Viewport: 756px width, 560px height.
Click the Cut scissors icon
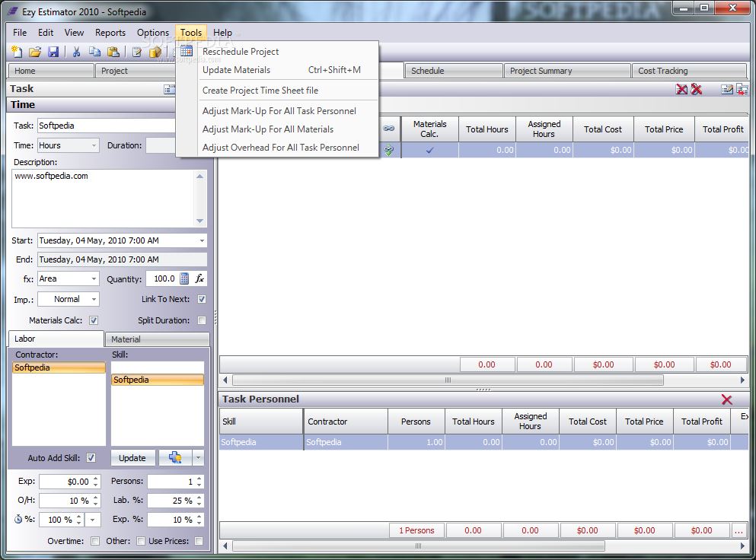pos(76,52)
